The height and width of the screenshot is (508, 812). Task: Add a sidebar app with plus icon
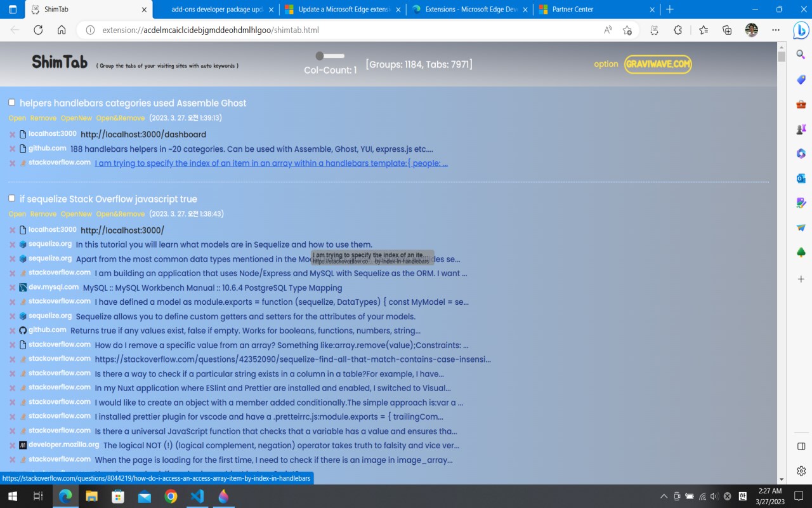click(801, 279)
